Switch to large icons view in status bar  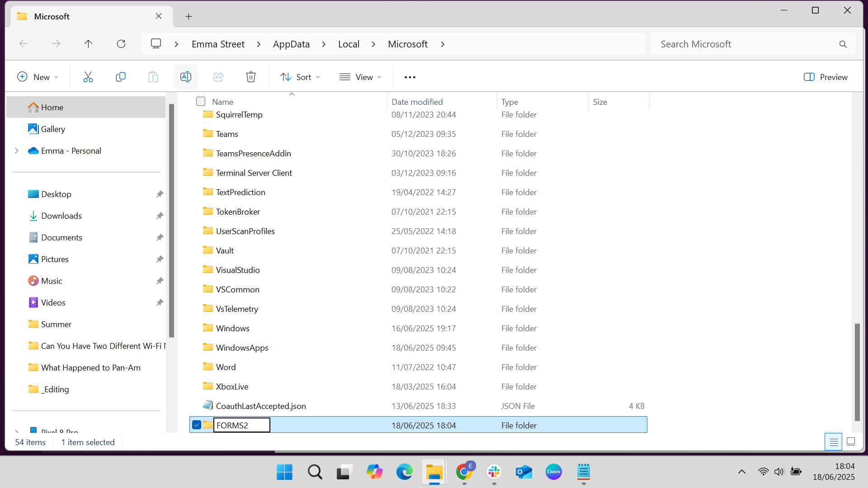tap(850, 442)
